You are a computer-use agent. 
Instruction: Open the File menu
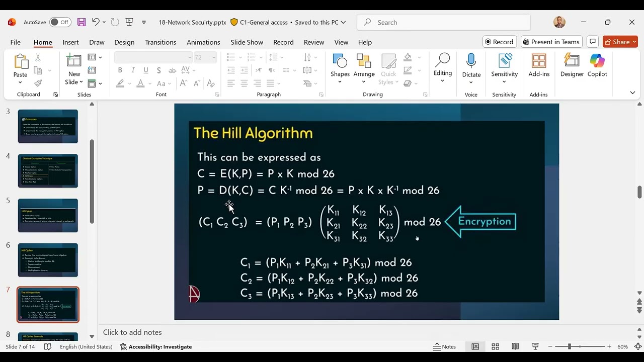pos(15,42)
